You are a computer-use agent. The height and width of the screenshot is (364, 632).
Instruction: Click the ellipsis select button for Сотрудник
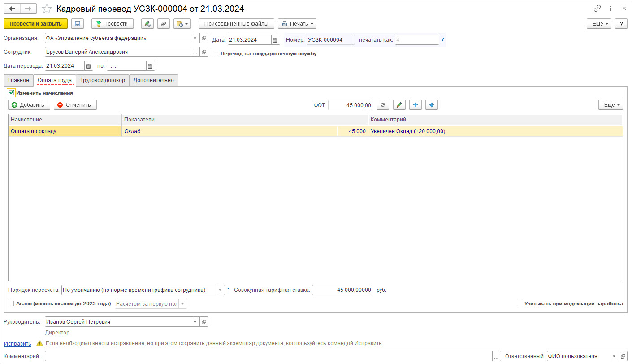tap(195, 52)
